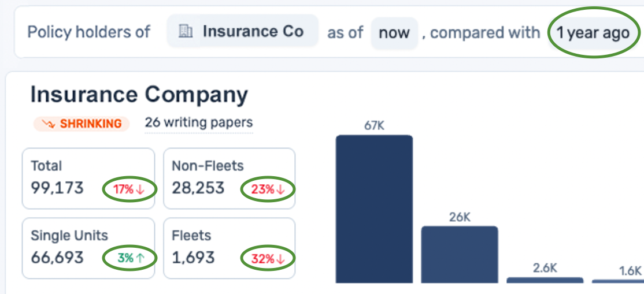644x294 pixels.
Task: Click the Fleets 32% down arrow indicator
Action: (x=281, y=259)
